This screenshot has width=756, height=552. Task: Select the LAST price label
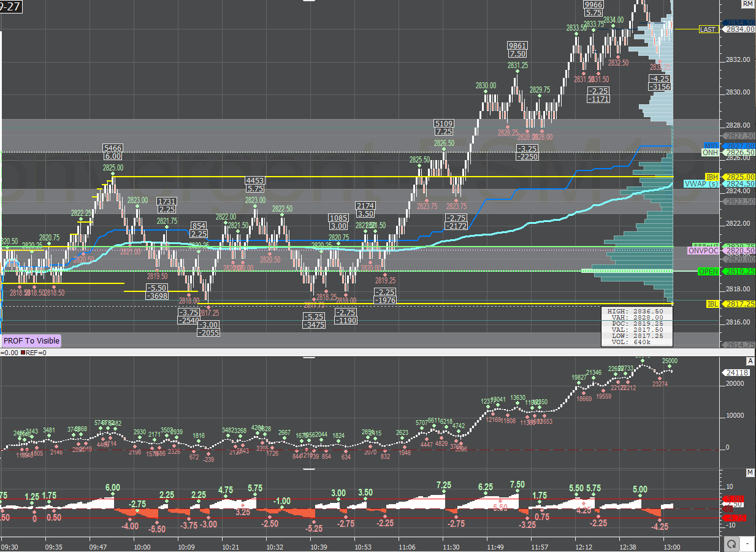(x=709, y=29)
